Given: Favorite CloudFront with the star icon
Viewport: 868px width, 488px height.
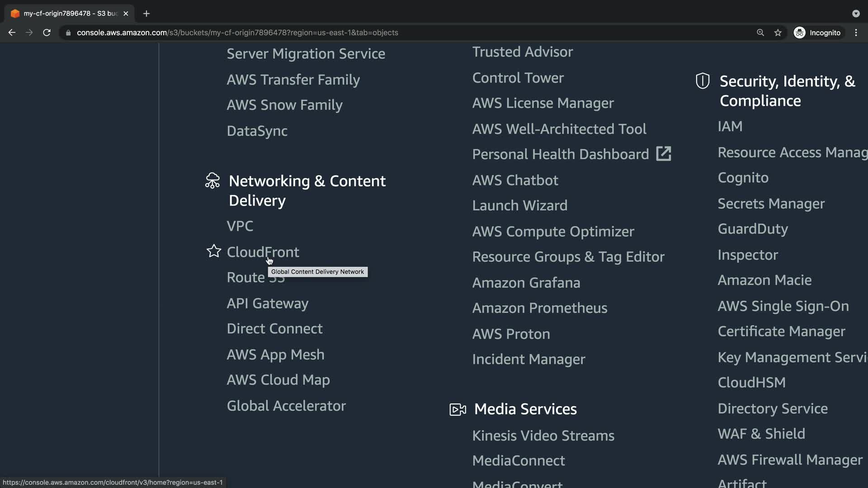Looking at the screenshot, I should coord(214,251).
